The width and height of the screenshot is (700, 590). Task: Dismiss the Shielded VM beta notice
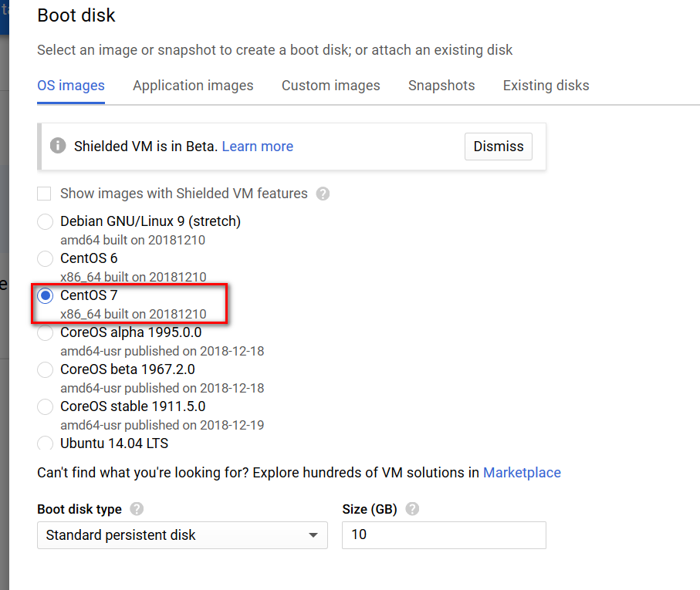click(498, 147)
